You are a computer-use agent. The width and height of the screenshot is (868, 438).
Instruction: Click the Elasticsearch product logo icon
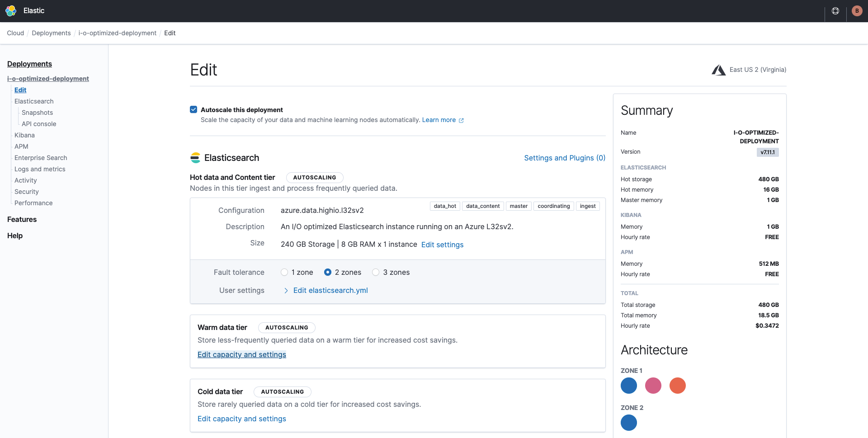coord(195,158)
